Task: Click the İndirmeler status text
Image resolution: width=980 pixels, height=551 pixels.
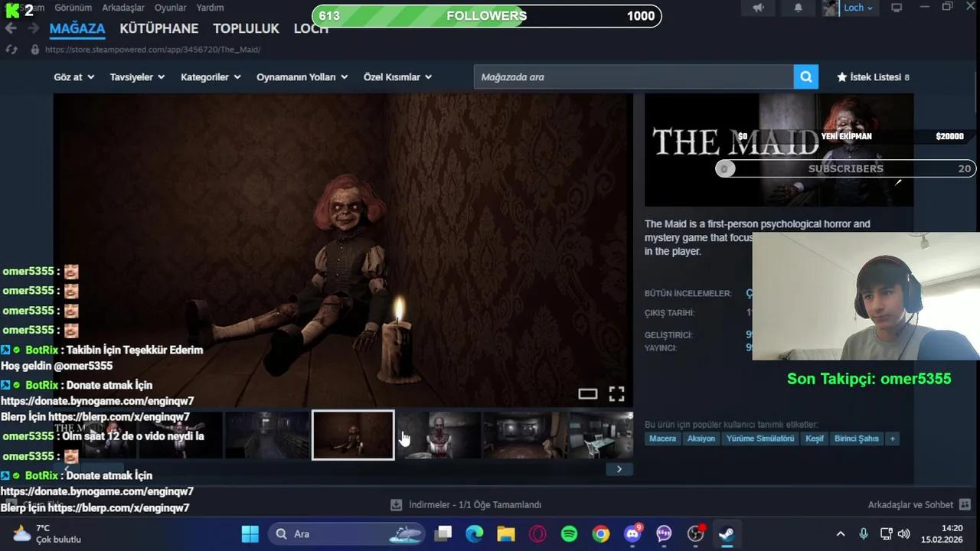Action: tap(475, 505)
